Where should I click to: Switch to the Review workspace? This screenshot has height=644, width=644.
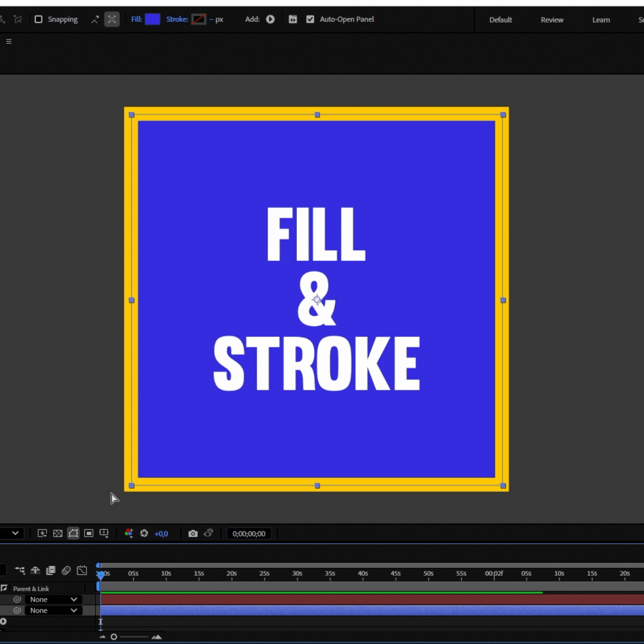[x=552, y=20]
